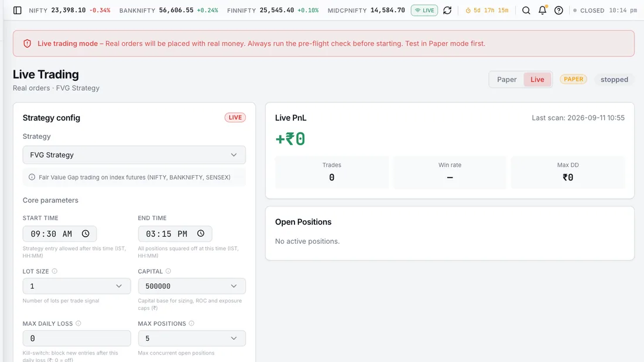The image size is (644, 362).
Task: Click the NIFTY 23,398.10 ticker
Action: point(70,11)
